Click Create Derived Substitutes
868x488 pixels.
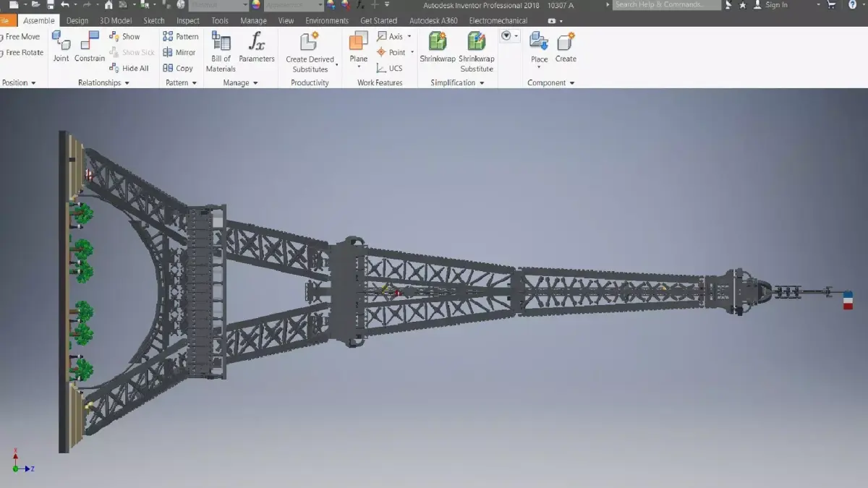click(x=310, y=52)
